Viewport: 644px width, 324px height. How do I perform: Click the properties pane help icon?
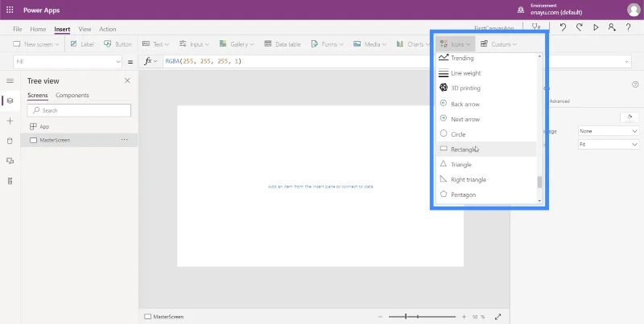pos(635,84)
